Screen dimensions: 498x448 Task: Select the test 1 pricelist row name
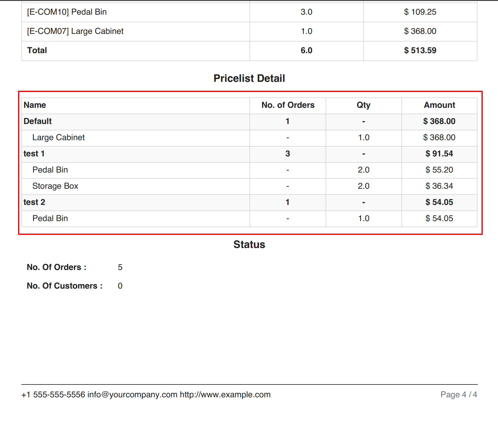(34, 154)
